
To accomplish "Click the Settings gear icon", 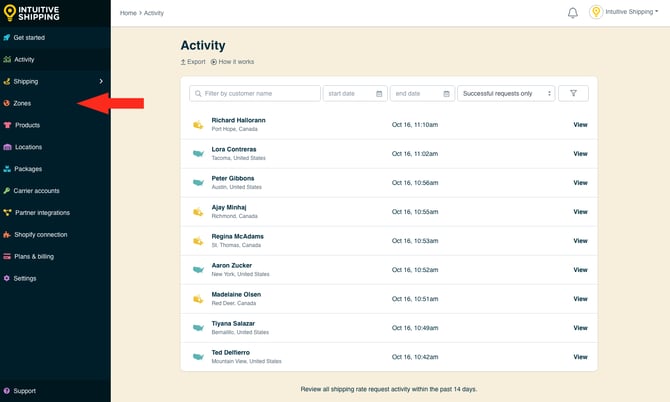I will click(6, 278).
